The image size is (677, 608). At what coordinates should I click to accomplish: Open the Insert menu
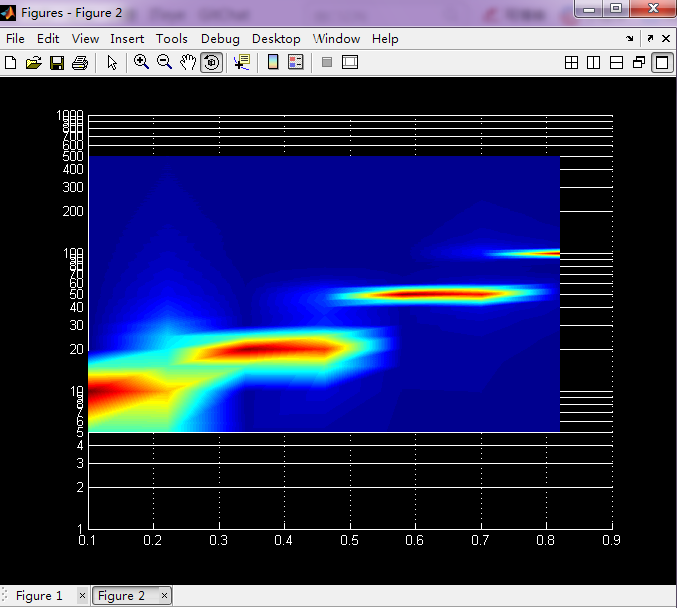pyautogui.click(x=127, y=39)
